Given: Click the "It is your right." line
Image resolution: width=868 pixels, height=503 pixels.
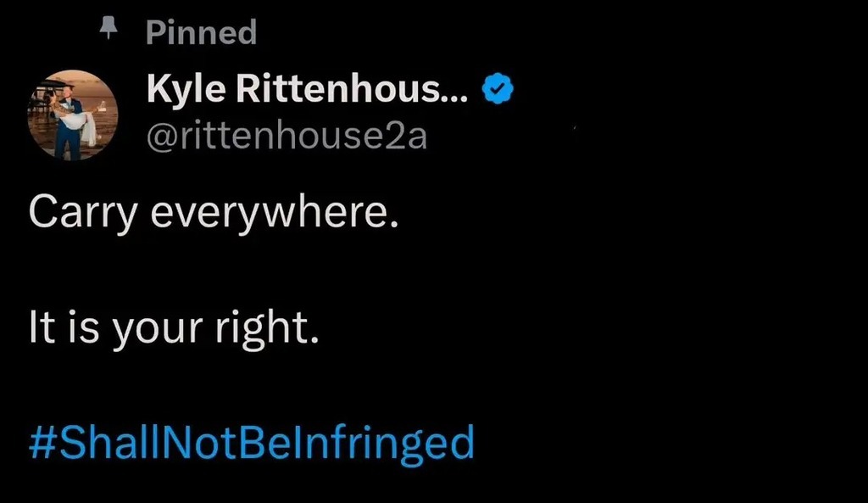Looking at the screenshot, I should (x=174, y=328).
